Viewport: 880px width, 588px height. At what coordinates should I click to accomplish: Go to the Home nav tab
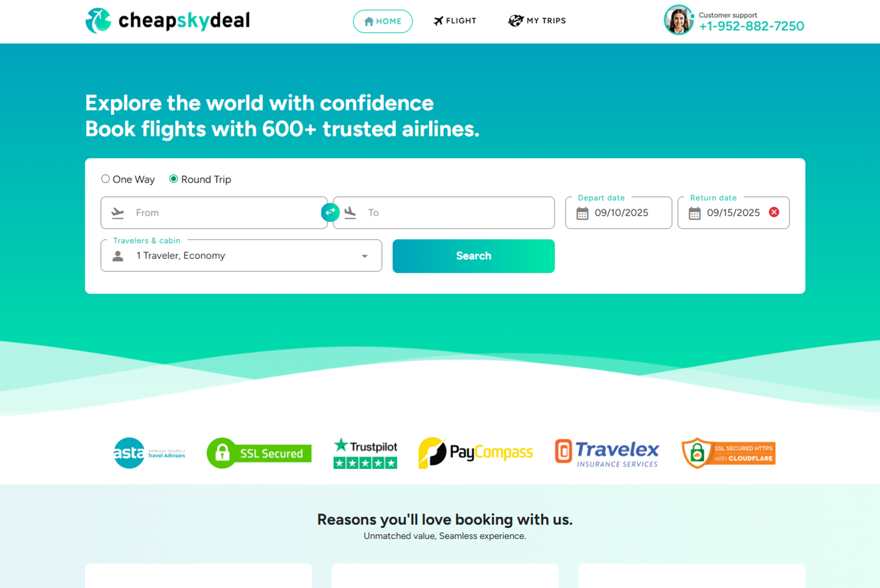pyautogui.click(x=383, y=21)
